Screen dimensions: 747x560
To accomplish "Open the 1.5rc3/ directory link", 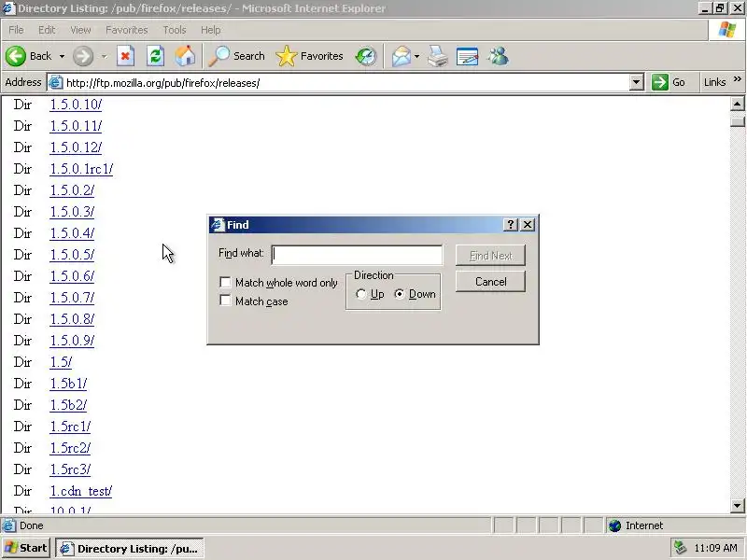I will coord(71,469).
